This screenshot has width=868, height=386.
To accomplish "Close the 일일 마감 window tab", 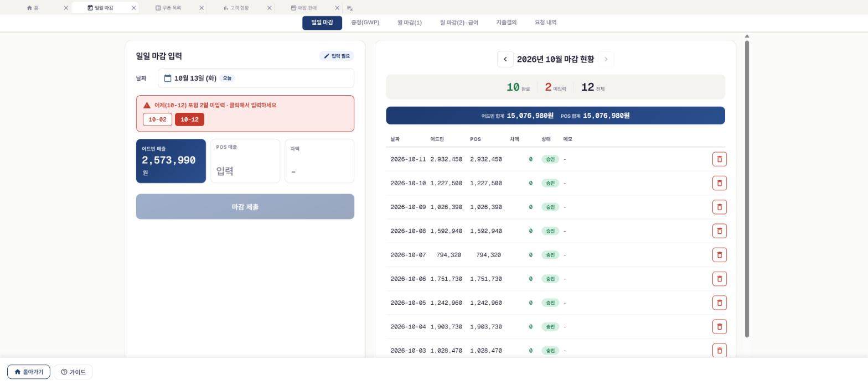I will pos(133,8).
